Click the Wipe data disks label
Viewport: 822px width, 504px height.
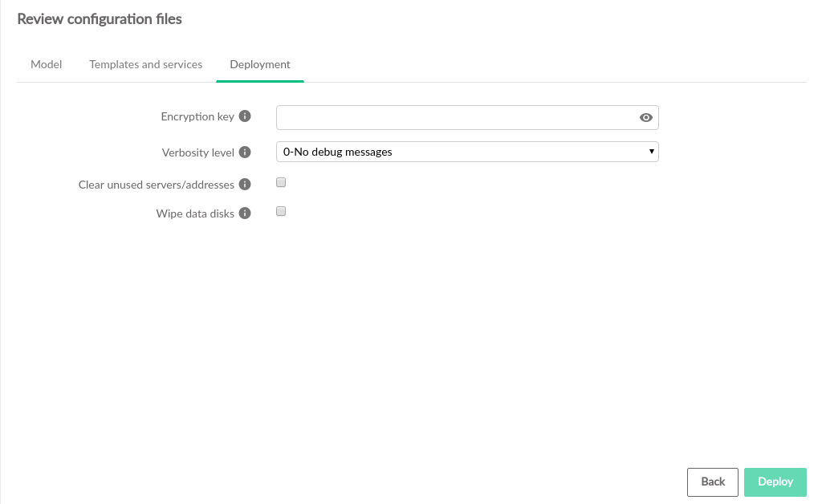click(195, 213)
